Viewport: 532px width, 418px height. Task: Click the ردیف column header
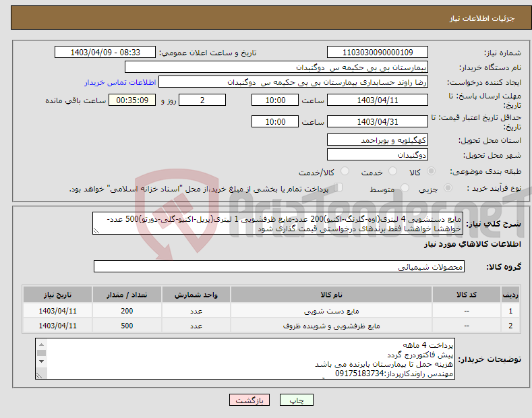tap(510, 295)
